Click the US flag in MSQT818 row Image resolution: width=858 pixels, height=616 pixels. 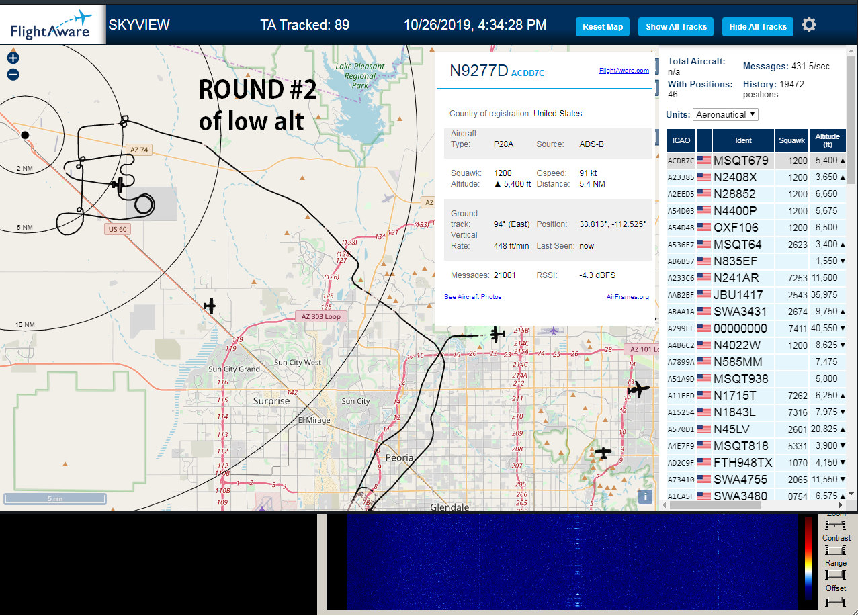coord(704,446)
